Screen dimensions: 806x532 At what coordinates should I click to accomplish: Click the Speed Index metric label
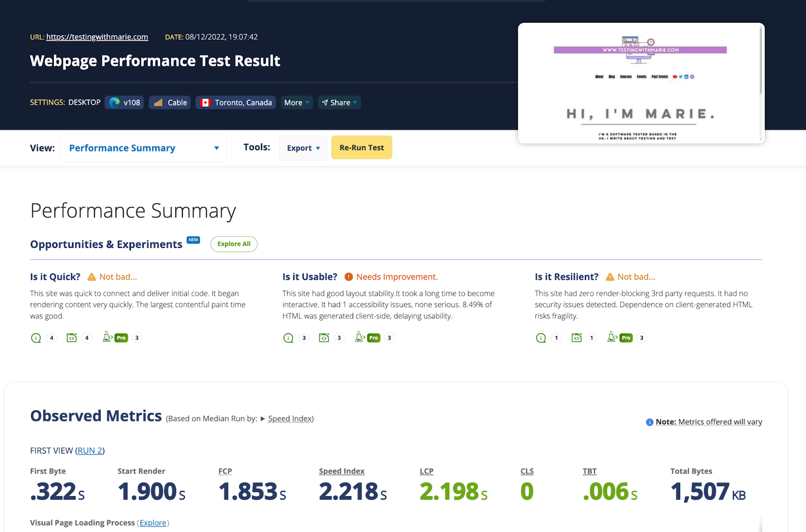[342, 471]
